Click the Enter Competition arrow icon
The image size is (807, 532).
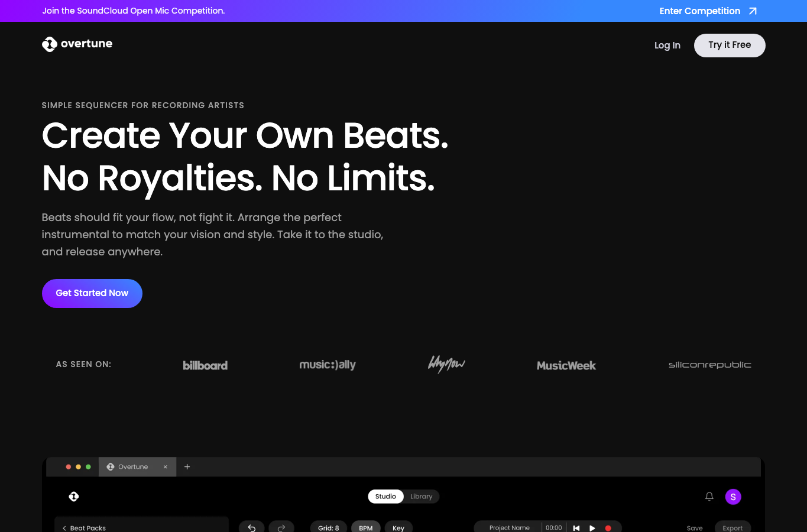click(x=753, y=11)
